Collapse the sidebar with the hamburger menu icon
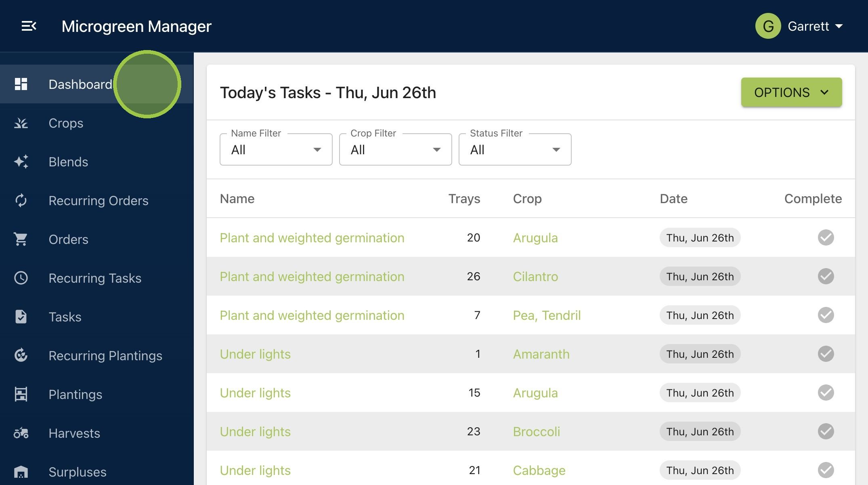868x485 pixels. [29, 26]
